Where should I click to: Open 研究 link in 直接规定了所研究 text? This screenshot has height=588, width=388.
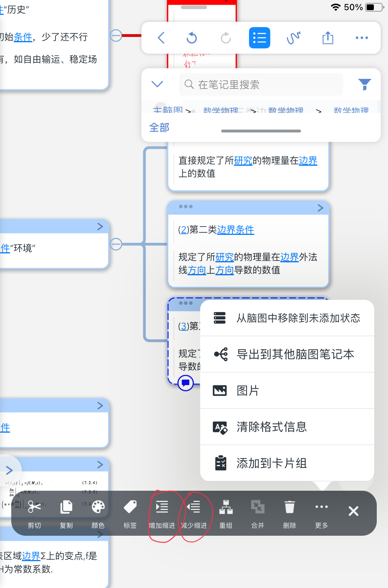243,160
